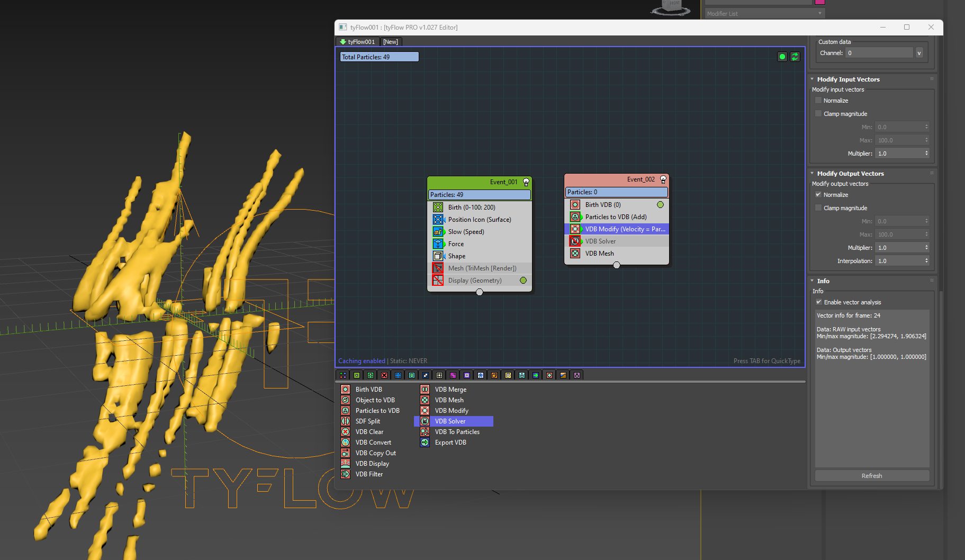This screenshot has height=560, width=965.
Task: Toggle Event_001 lightbulb enable icon
Action: coord(526,182)
